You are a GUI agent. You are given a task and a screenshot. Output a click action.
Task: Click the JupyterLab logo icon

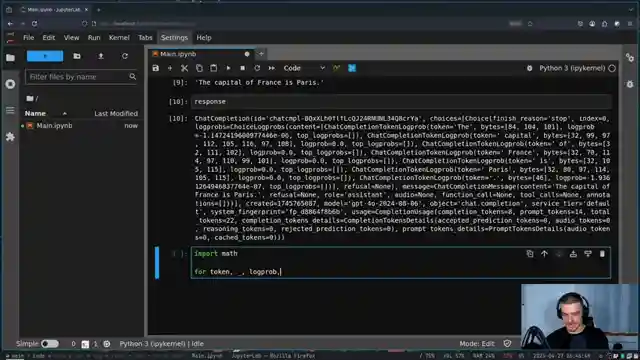click(x=11, y=38)
